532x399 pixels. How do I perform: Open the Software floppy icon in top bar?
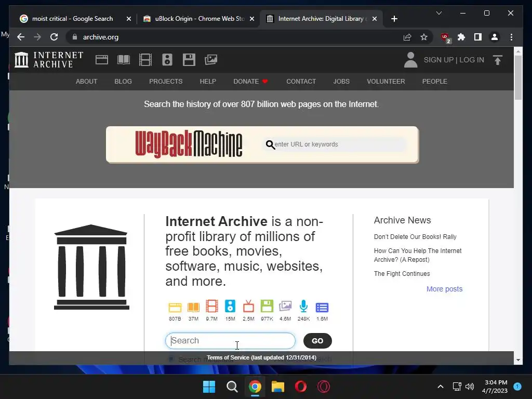tap(189, 60)
